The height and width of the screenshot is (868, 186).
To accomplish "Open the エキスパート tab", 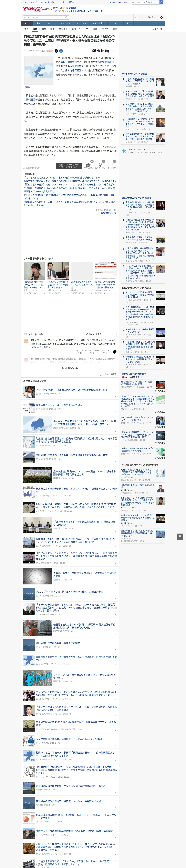I will click(64, 24).
